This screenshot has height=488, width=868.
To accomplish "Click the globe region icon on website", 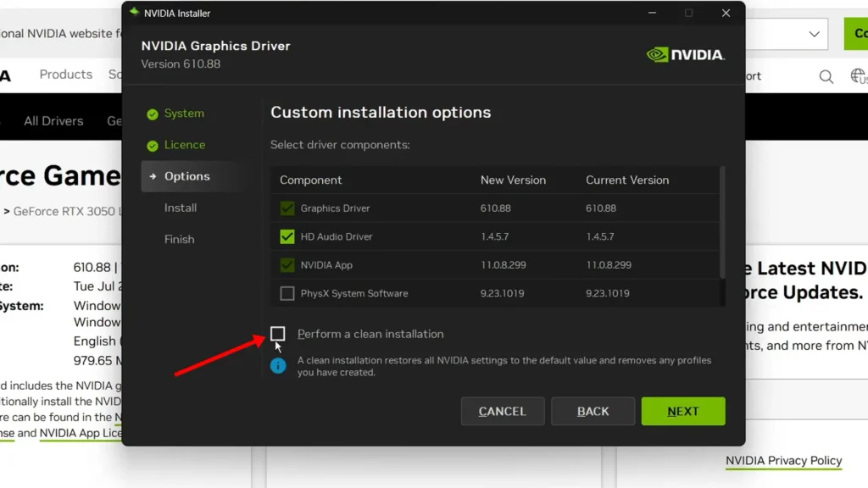I will point(859,75).
